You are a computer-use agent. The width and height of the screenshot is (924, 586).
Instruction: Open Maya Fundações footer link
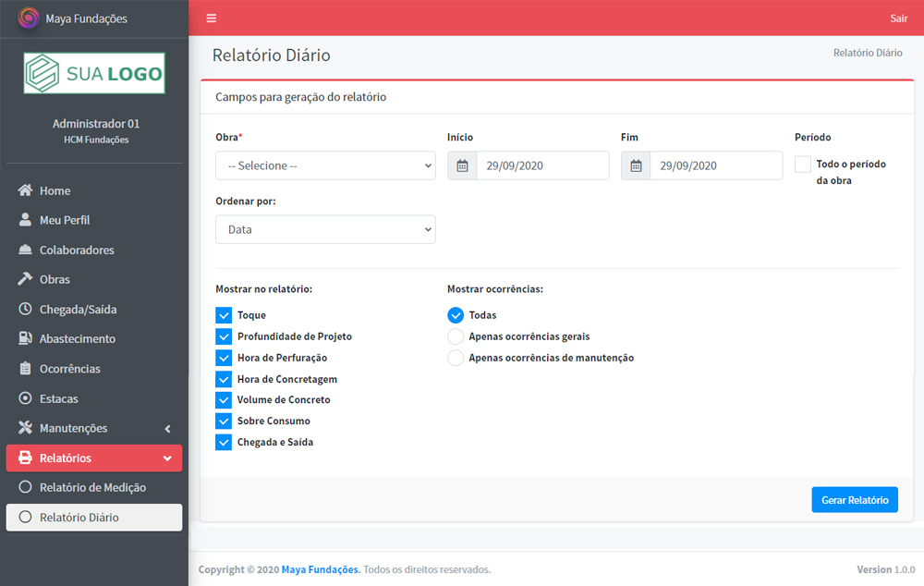point(321,569)
